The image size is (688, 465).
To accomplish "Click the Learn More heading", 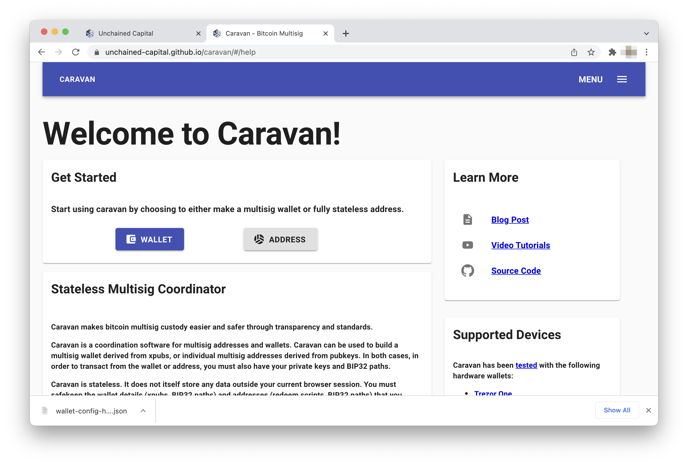I will click(x=486, y=177).
